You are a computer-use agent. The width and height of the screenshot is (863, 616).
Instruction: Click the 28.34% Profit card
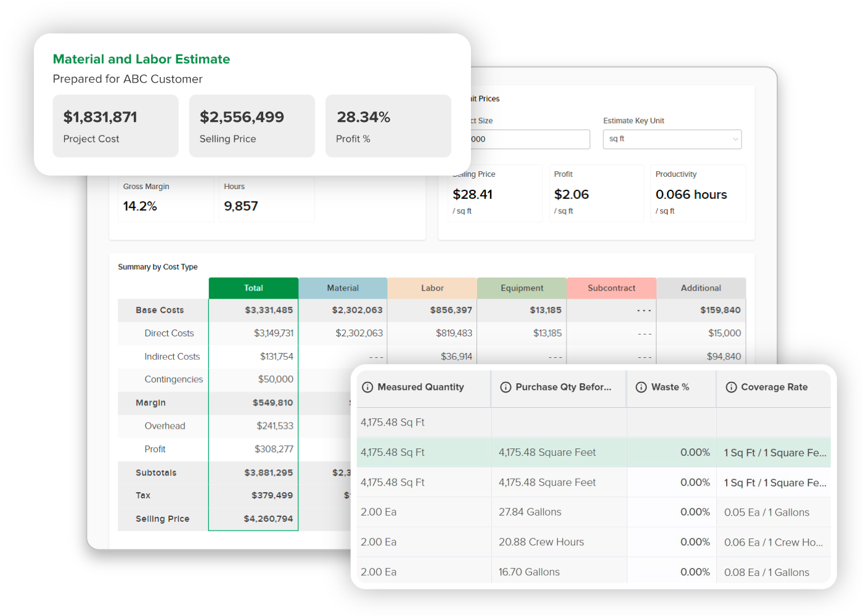pyautogui.click(x=388, y=126)
